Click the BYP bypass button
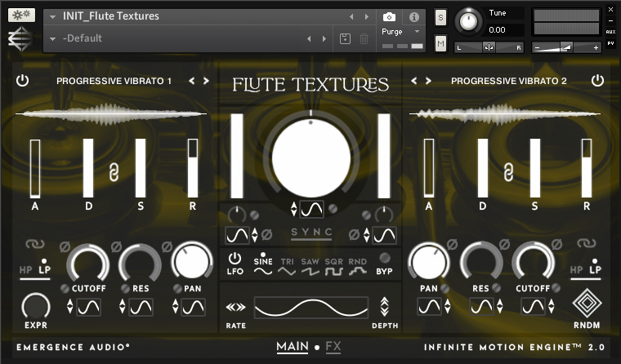This screenshot has width=621, height=364. coord(384,264)
